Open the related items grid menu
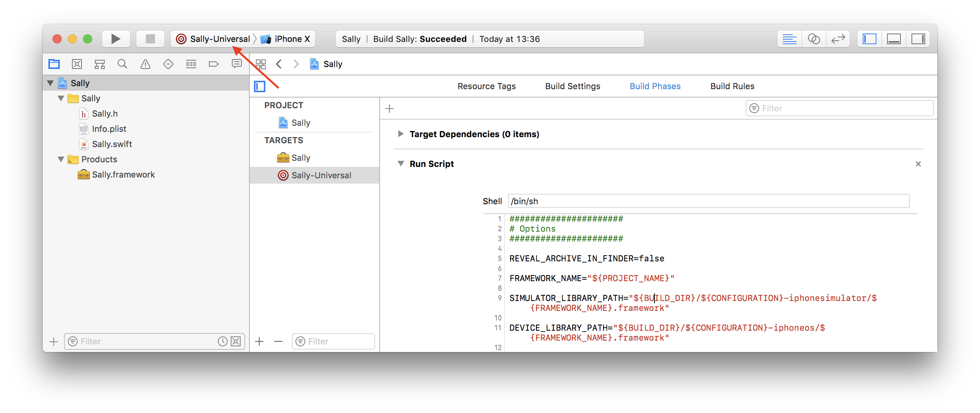 point(261,64)
